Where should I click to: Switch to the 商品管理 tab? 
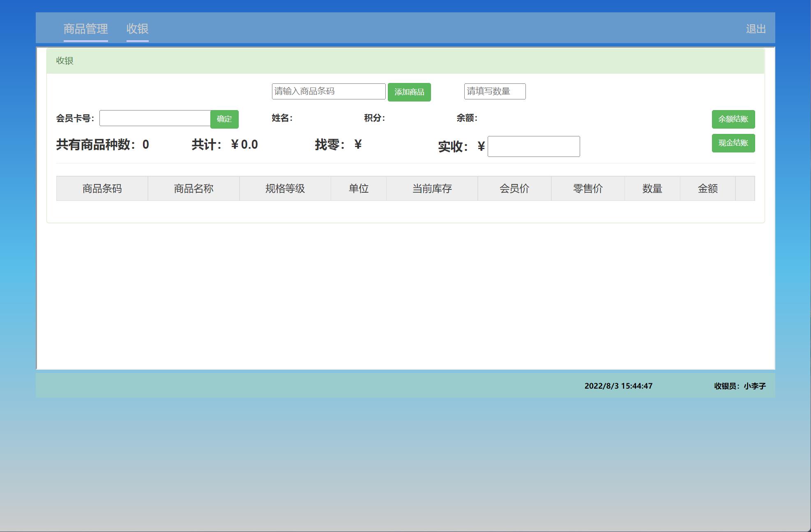click(85, 29)
